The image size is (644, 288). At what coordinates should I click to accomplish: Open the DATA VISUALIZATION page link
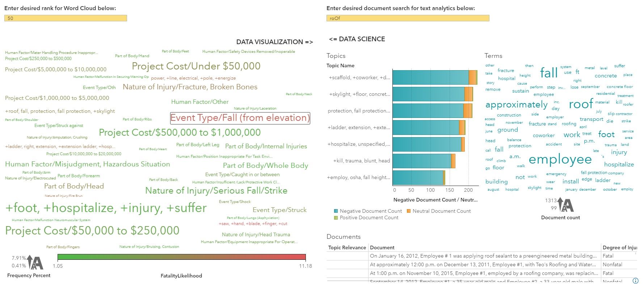tap(274, 42)
